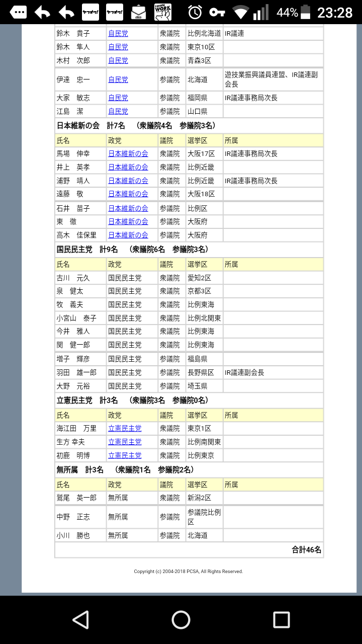Open 自民党 link in 大家 敏志 row

pyautogui.click(x=118, y=98)
